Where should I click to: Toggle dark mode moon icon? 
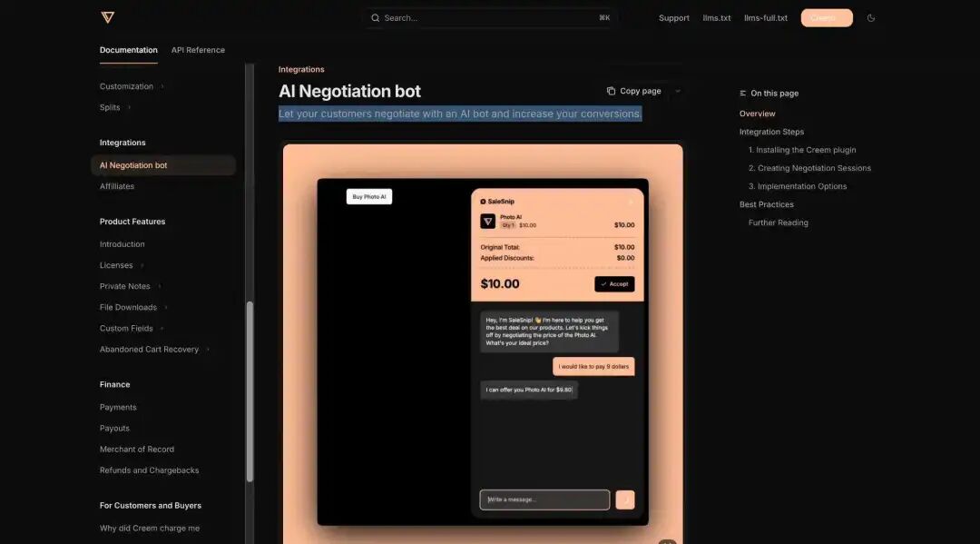870,18
